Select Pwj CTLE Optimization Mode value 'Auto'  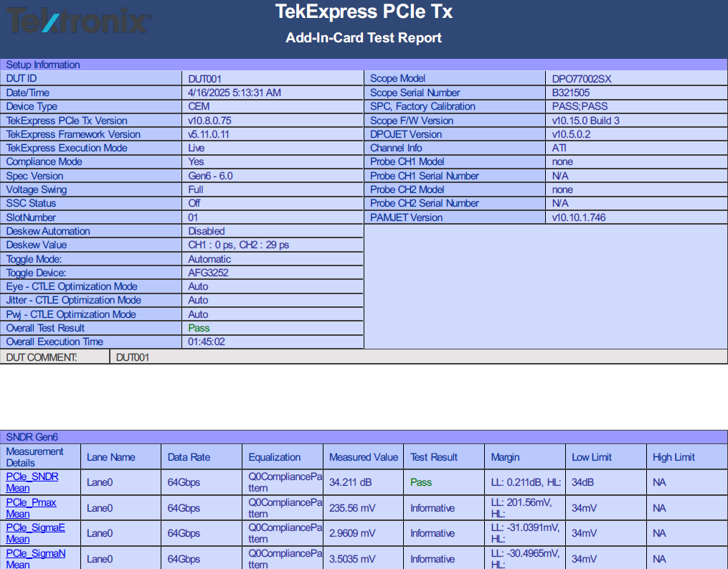point(198,314)
